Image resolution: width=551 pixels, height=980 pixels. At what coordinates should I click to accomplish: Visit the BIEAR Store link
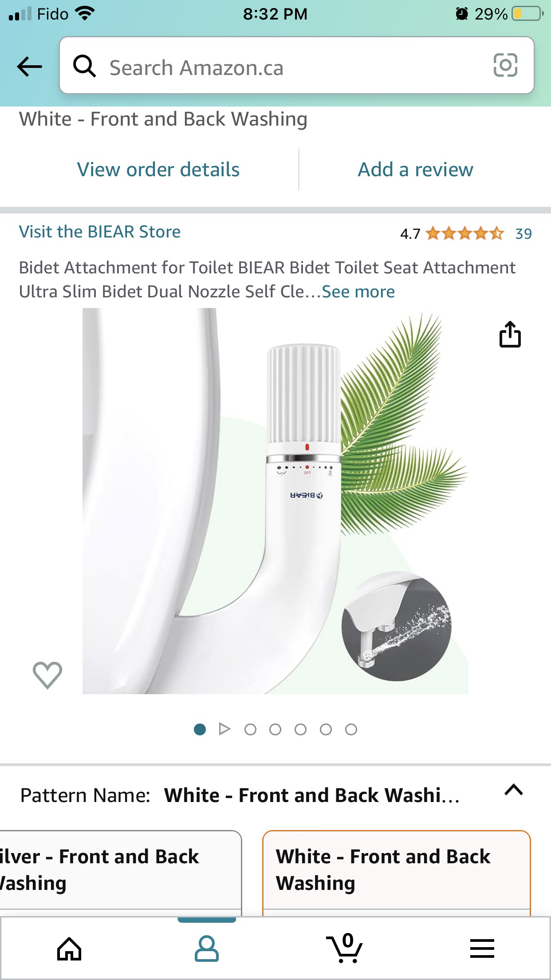tap(100, 232)
